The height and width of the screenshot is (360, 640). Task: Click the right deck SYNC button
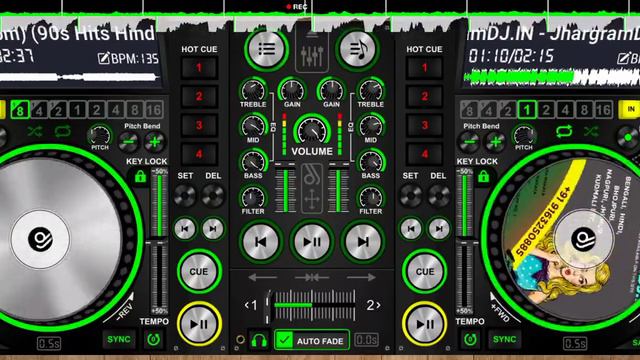(x=504, y=339)
